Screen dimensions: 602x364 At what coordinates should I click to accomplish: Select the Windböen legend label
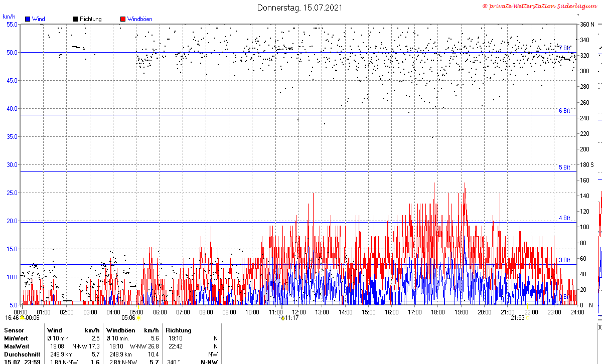(x=139, y=19)
